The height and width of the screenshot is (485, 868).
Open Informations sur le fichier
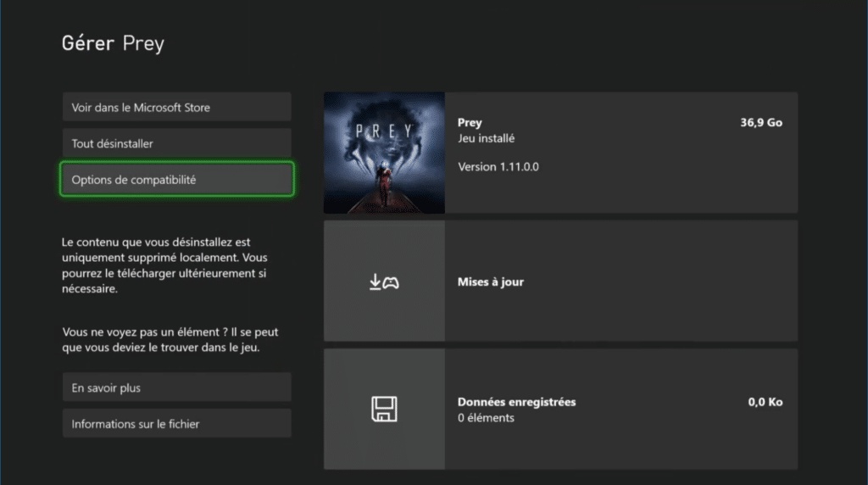176,424
